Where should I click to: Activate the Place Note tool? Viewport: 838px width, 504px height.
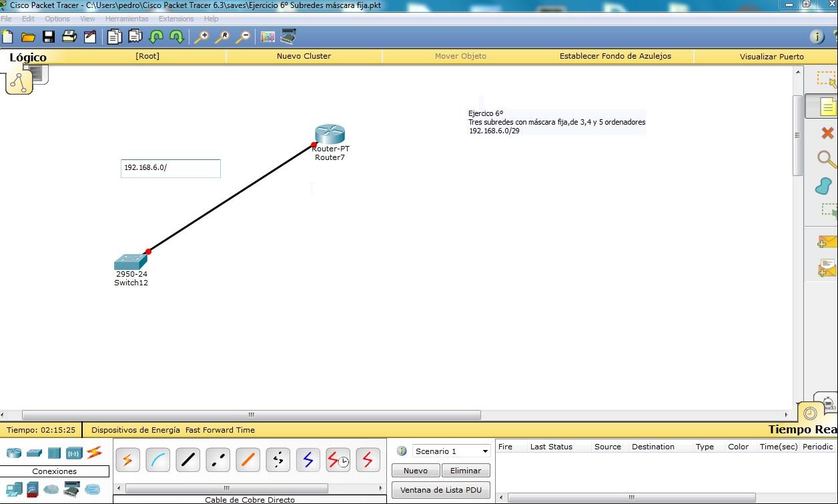(x=827, y=107)
